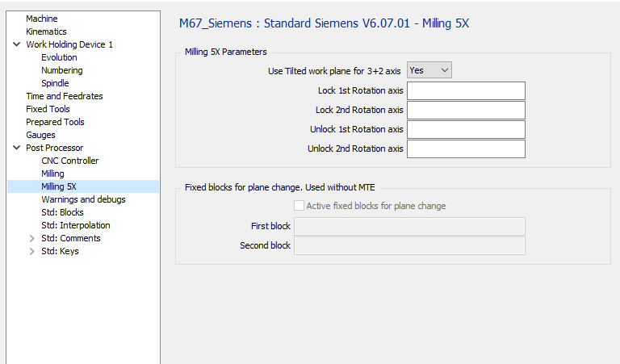Open the Gauges settings
Screen dimensions: 620x364
tap(40, 135)
